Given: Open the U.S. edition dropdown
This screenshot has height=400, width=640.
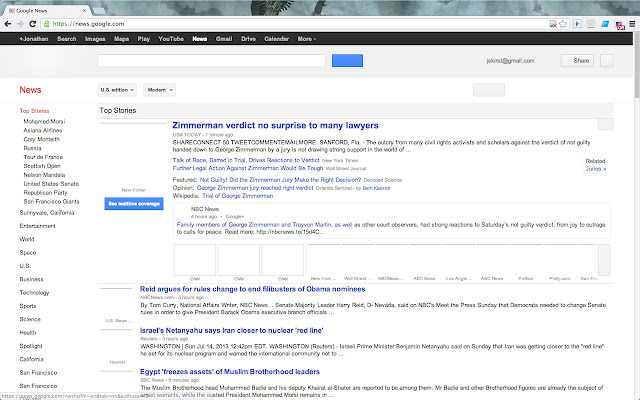Looking at the screenshot, I should [118, 89].
